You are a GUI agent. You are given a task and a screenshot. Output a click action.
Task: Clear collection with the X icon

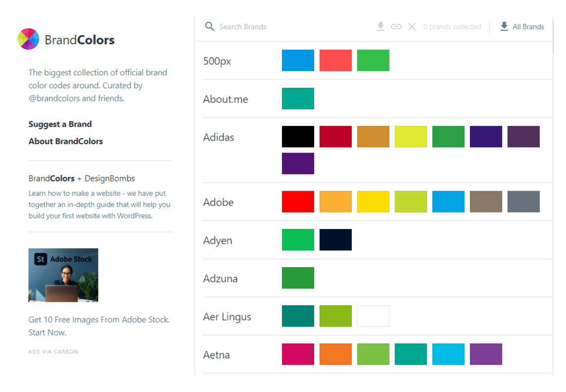click(412, 27)
